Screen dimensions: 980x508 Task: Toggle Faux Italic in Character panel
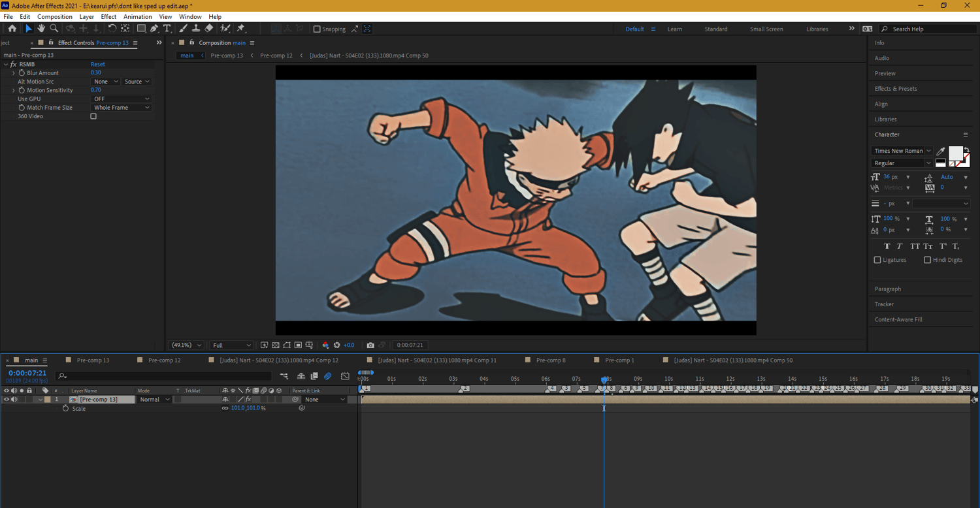900,246
